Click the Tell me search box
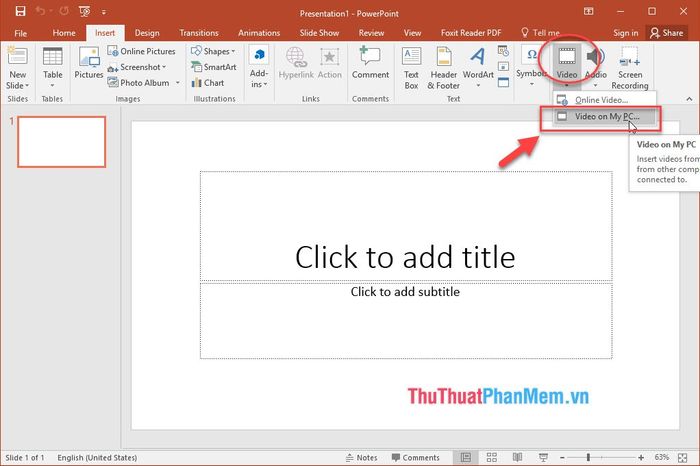This screenshot has height=466, width=700. point(541,33)
